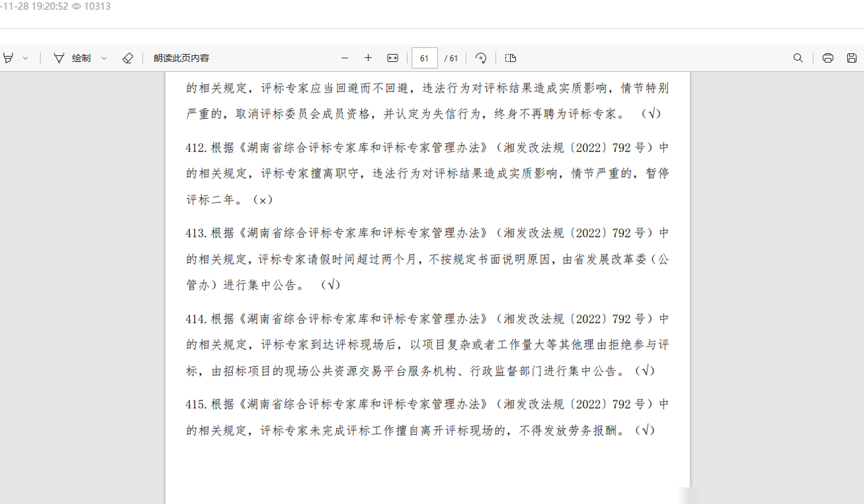Click 朗读此页内容 read aloud button
The width and height of the screenshot is (864, 504).
[181, 58]
